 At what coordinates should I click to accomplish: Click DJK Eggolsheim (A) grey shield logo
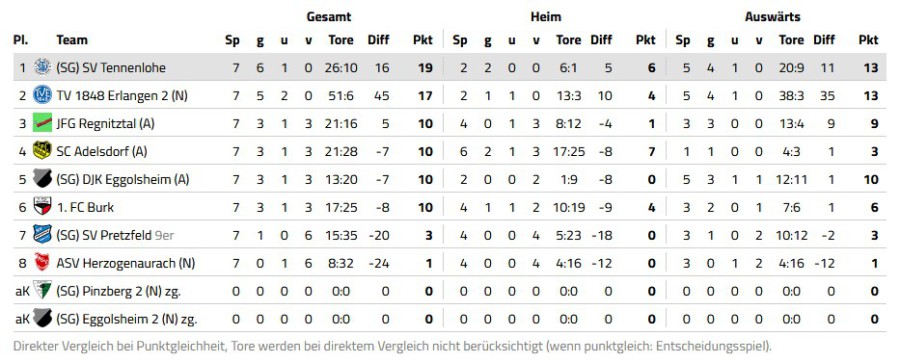[42, 179]
